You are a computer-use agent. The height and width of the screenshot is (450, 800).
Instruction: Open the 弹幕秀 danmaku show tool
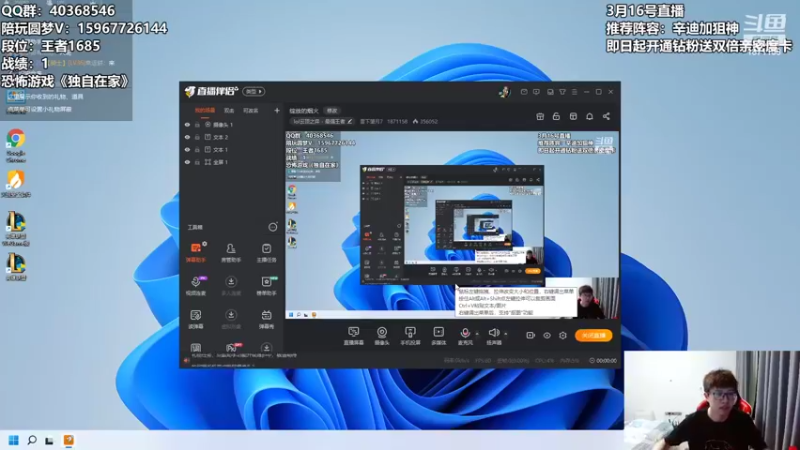tap(266, 319)
